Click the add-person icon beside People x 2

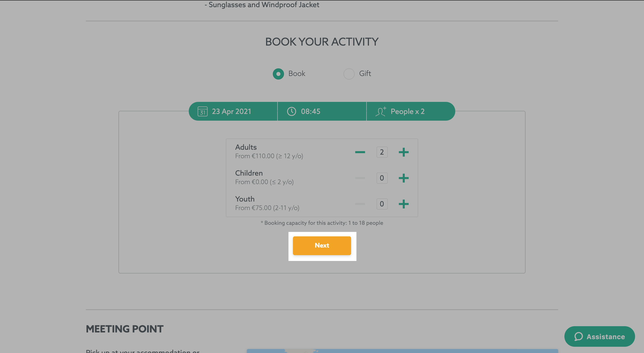pos(381,111)
